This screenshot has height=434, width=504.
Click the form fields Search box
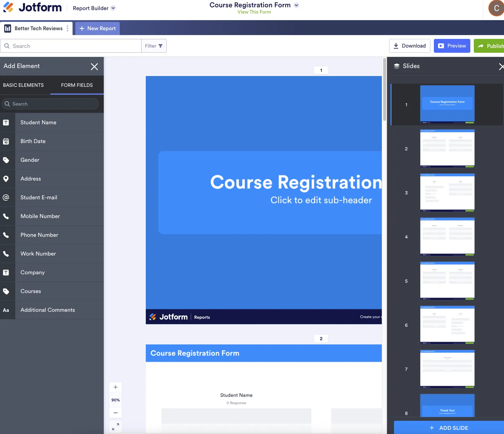50,104
